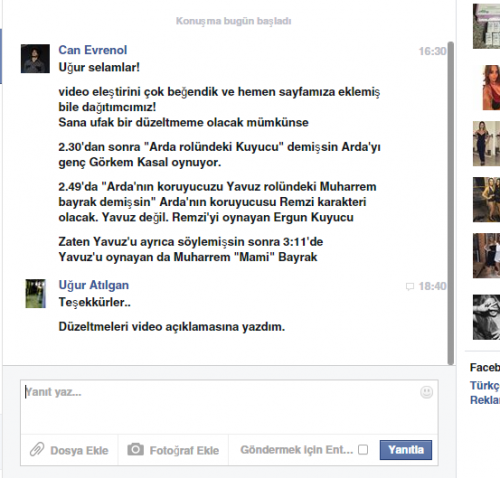Open the sidebar photo of woman in black jumpsuit
Viewport: 500px width, 478px height.
click(x=486, y=144)
